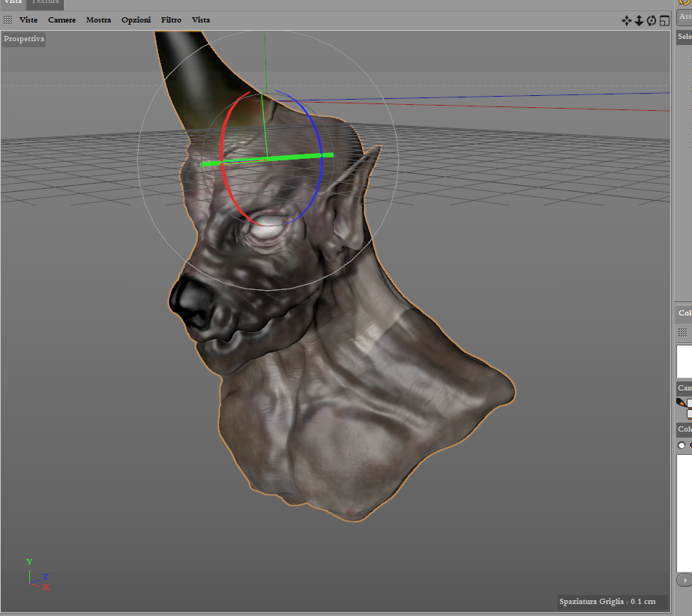Open the Filtro menu

[x=171, y=20]
